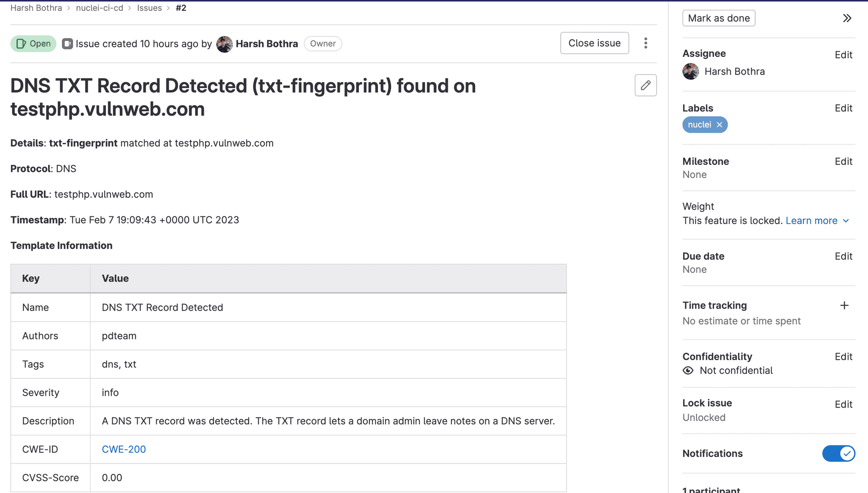868x493 pixels.
Task: Go to Issues in breadcrumb
Action: click(x=149, y=8)
